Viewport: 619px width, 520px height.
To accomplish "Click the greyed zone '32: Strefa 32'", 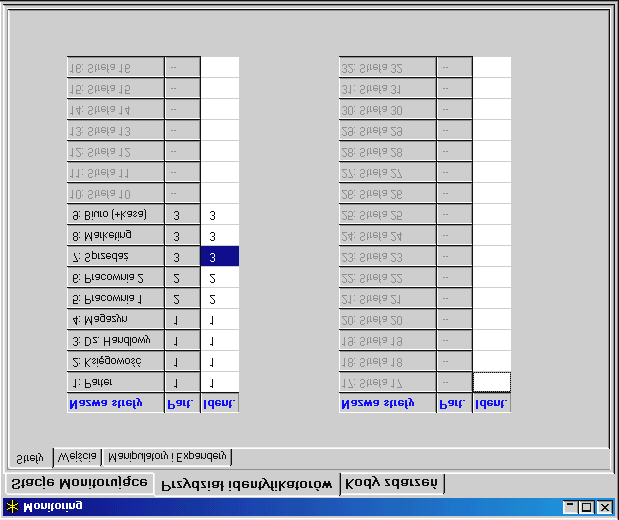I will click(388, 68).
